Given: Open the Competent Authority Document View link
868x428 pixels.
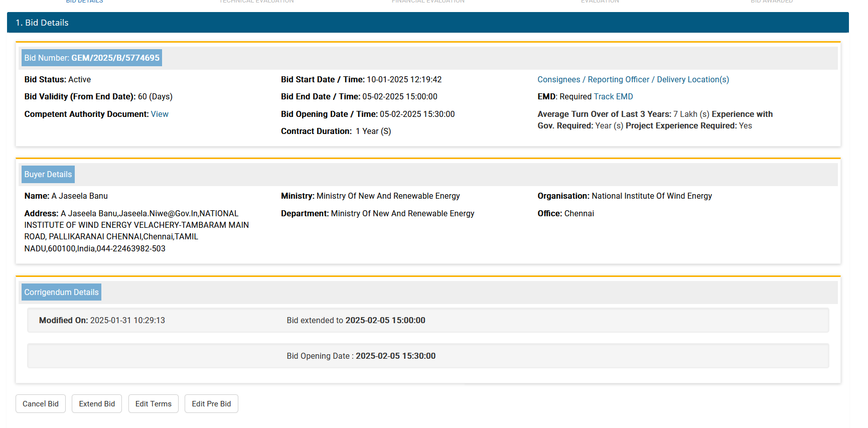Looking at the screenshot, I should (160, 114).
